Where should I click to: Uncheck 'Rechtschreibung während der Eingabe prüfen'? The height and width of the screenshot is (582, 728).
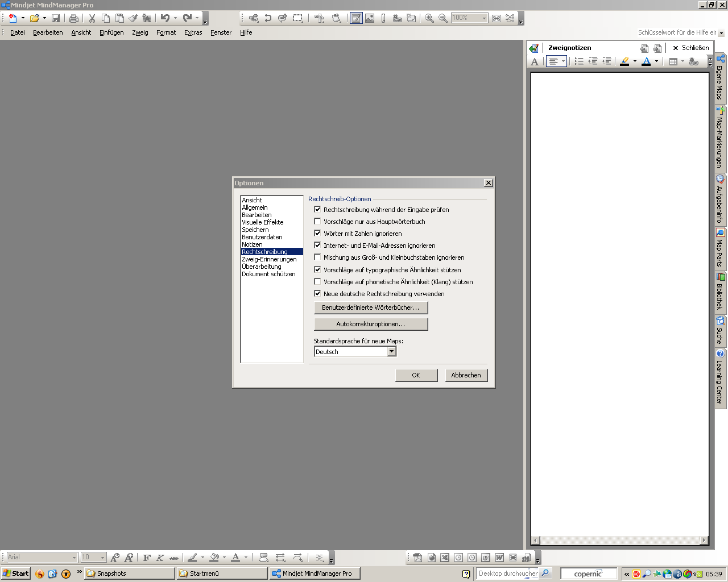click(317, 210)
